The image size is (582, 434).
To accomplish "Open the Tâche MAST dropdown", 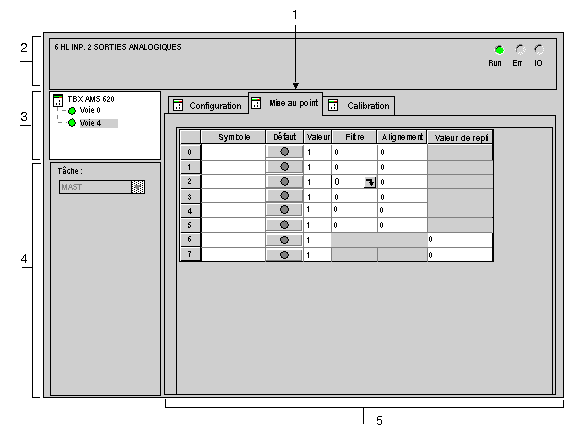I will (138, 187).
